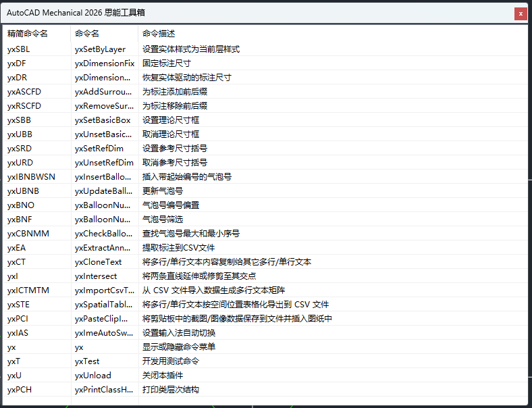This screenshot has width=532, height=408.
Task: Select the yxSBL row
Action: tap(265, 49)
